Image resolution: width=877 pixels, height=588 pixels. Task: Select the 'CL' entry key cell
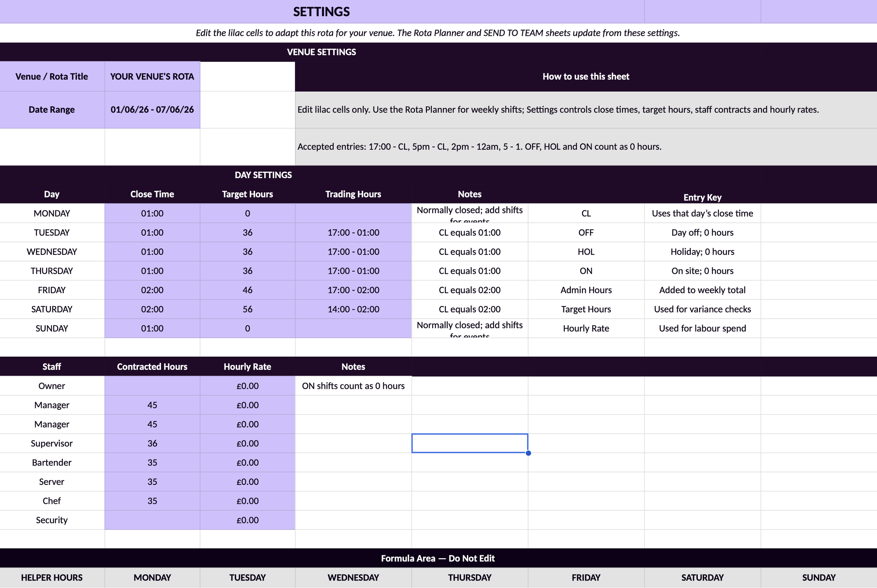[586, 214]
